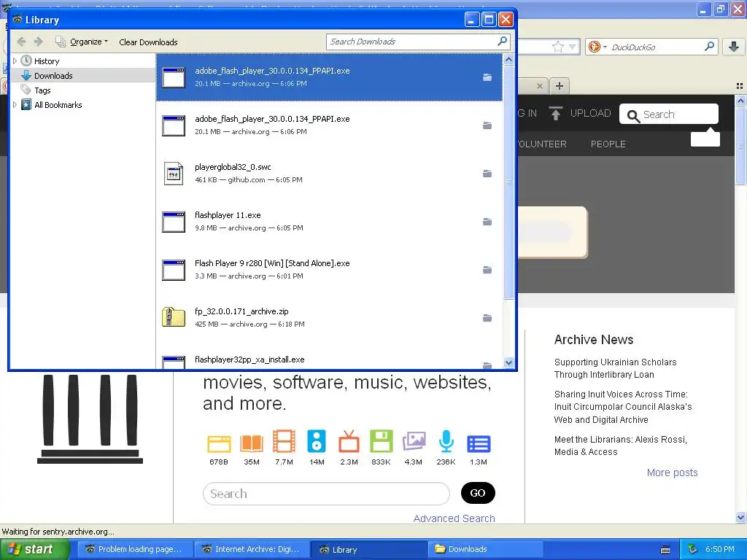
Task: Click the tab groups grid icon
Action: (x=740, y=86)
